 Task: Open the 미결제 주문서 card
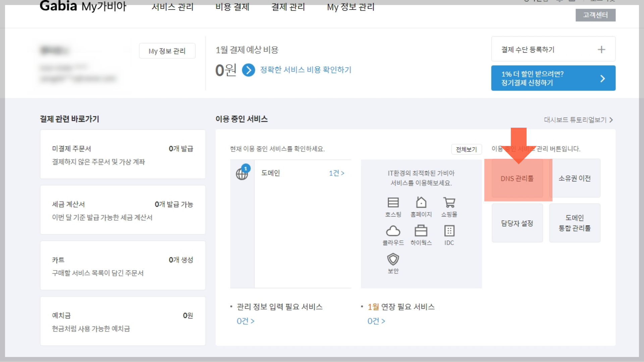coord(123,155)
